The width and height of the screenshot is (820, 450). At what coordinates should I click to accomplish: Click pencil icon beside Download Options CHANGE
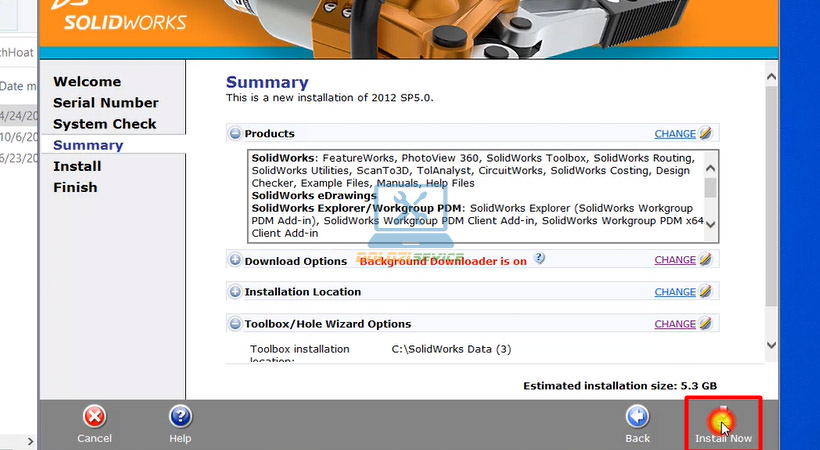706,260
